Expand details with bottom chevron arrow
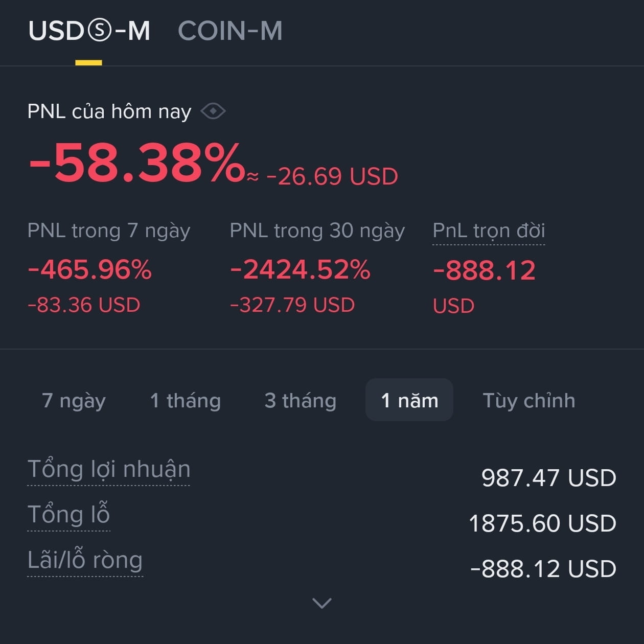Screen dimensions: 644x644 pyautogui.click(x=321, y=603)
